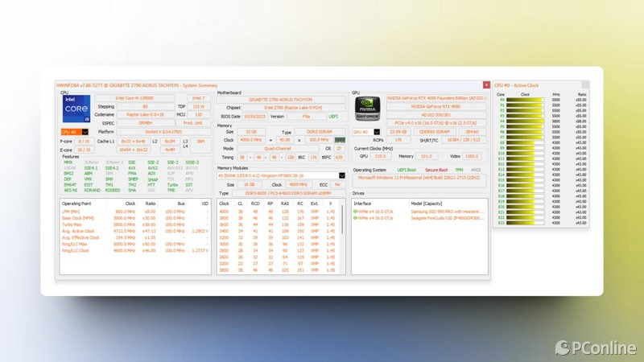
Task: Click the Operating Point column header
Action: (76, 204)
